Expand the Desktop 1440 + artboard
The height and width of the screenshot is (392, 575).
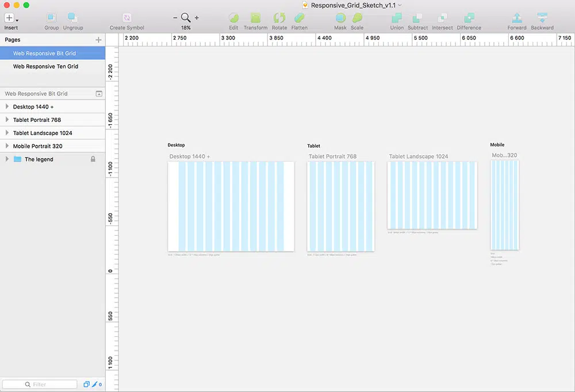tap(7, 107)
